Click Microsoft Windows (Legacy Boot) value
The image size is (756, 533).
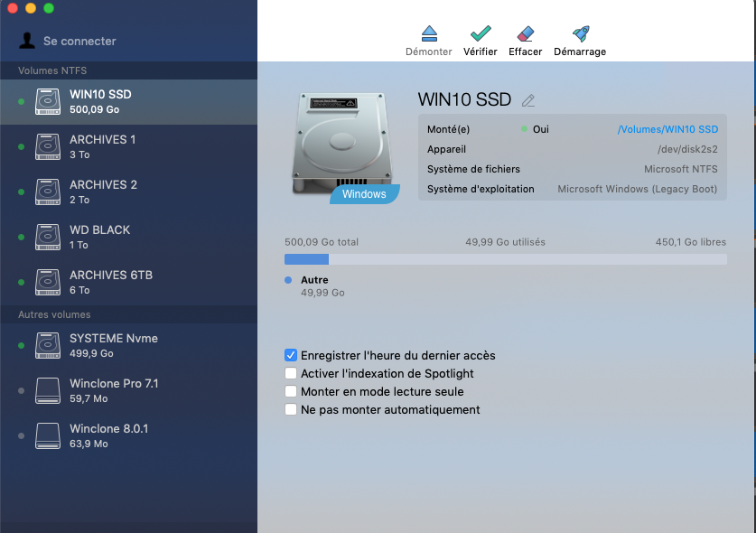(x=638, y=189)
